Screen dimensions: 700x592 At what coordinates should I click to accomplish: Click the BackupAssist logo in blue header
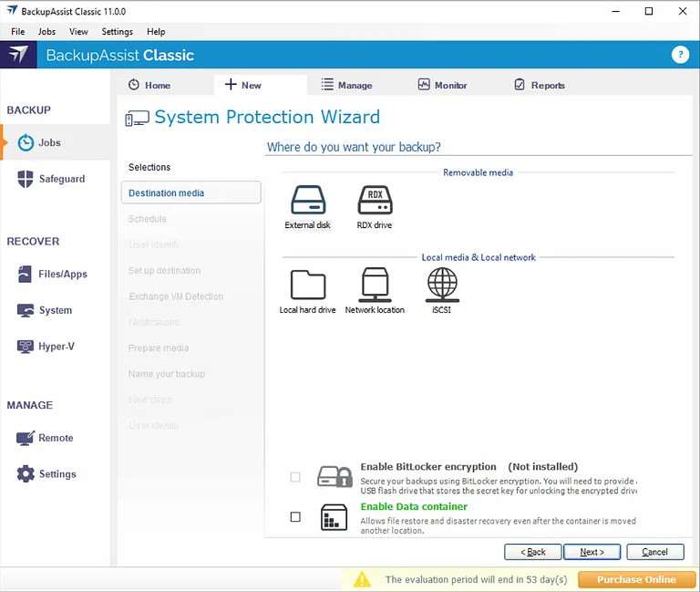click(18, 55)
